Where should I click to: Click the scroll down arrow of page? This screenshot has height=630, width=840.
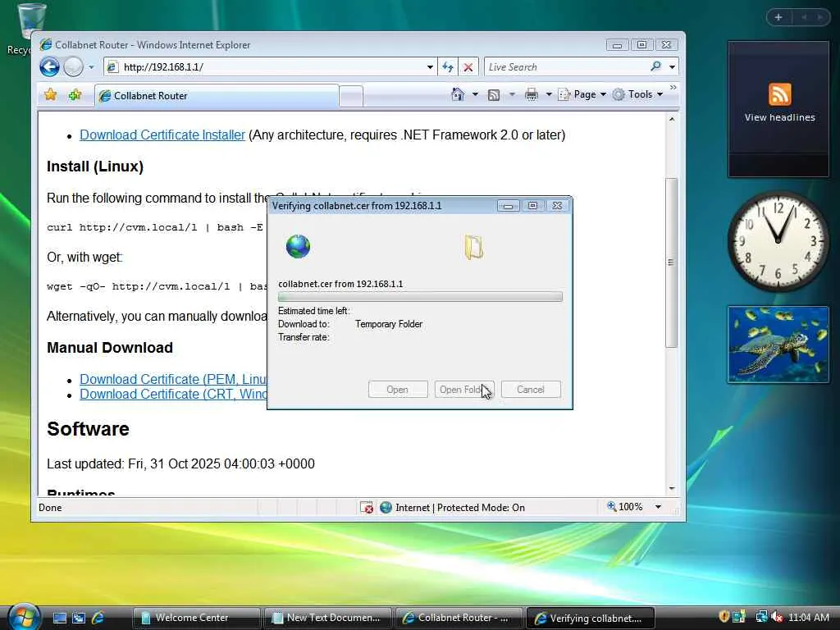(671, 489)
